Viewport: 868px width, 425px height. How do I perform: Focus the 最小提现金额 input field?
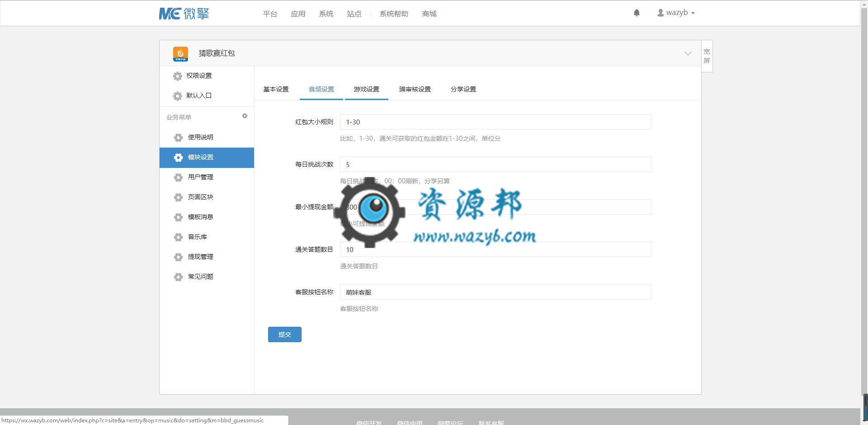[495, 207]
